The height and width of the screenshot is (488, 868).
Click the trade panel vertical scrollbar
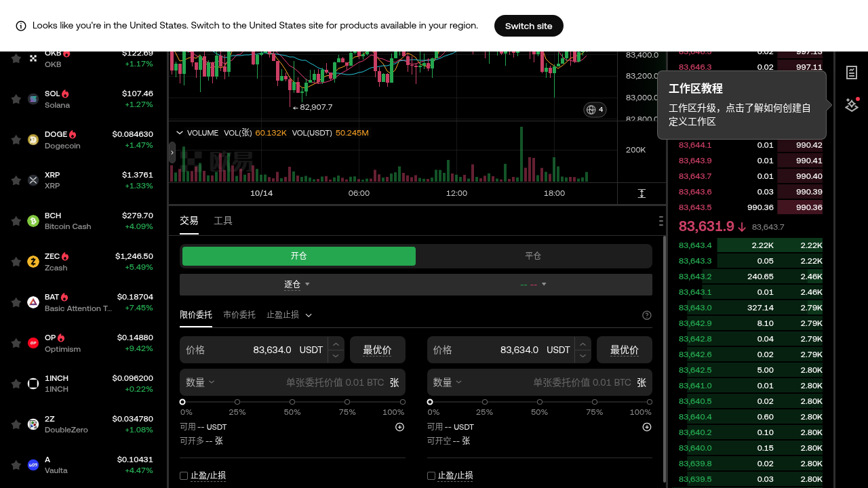(x=664, y=359)
